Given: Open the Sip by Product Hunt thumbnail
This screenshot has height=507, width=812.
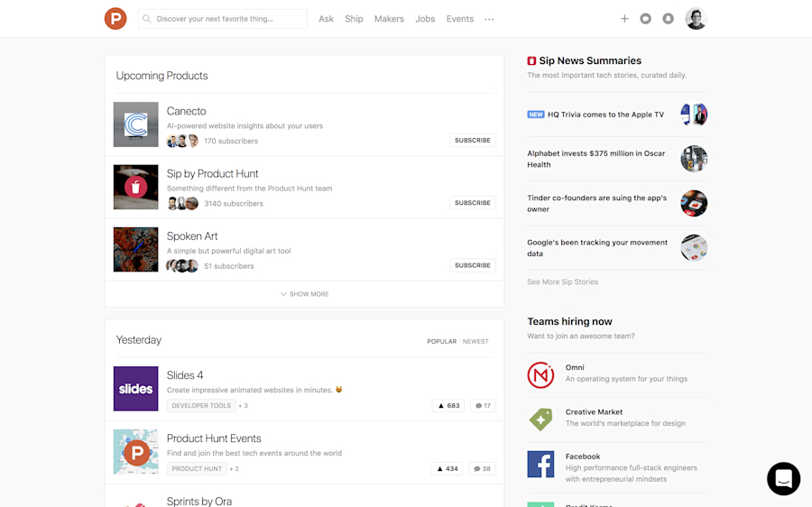Looking at the screenshot, I should coord(135,187).
